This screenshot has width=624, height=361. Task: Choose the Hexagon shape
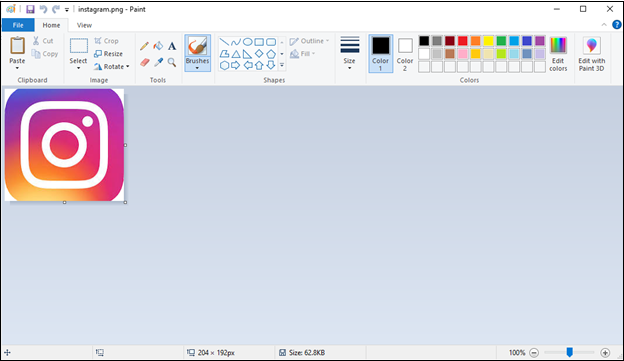(224, 65)
